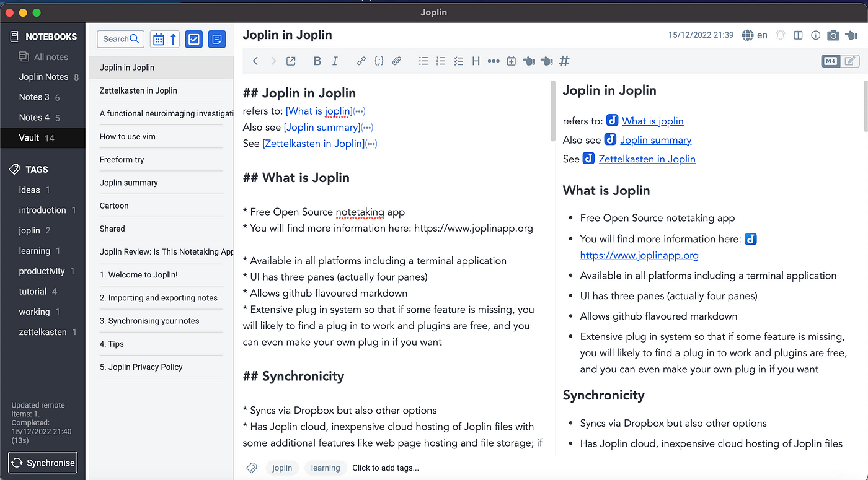This screenshot has height=480, width=868.
Task: Change sort field with the calendar button
Action: click(159, 39)
